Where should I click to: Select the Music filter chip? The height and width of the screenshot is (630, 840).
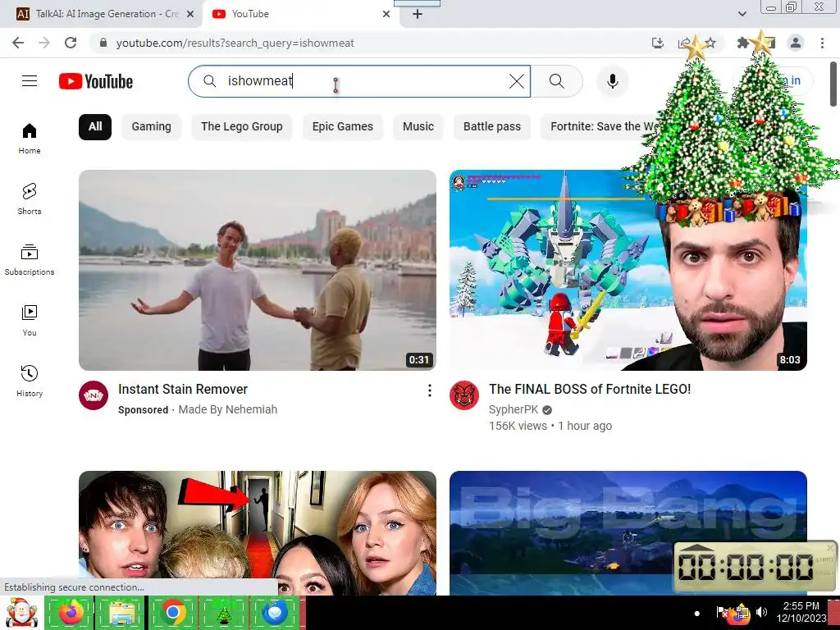click(418, 127)
